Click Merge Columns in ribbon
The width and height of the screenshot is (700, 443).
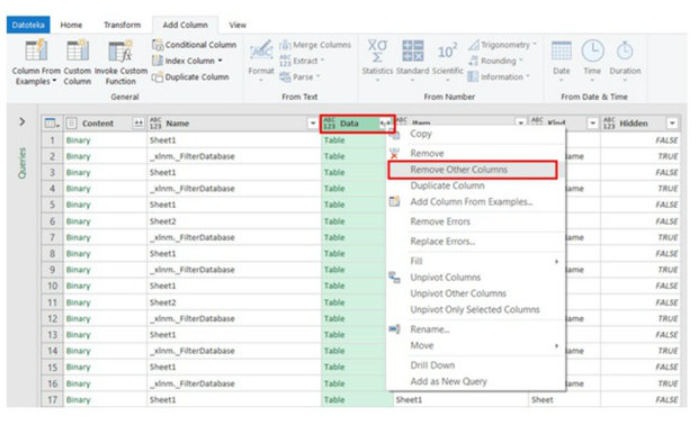(x=315, y=45)
